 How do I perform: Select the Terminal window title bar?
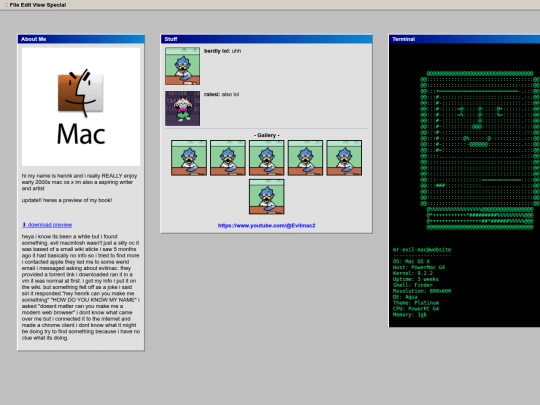click(464, 39)
